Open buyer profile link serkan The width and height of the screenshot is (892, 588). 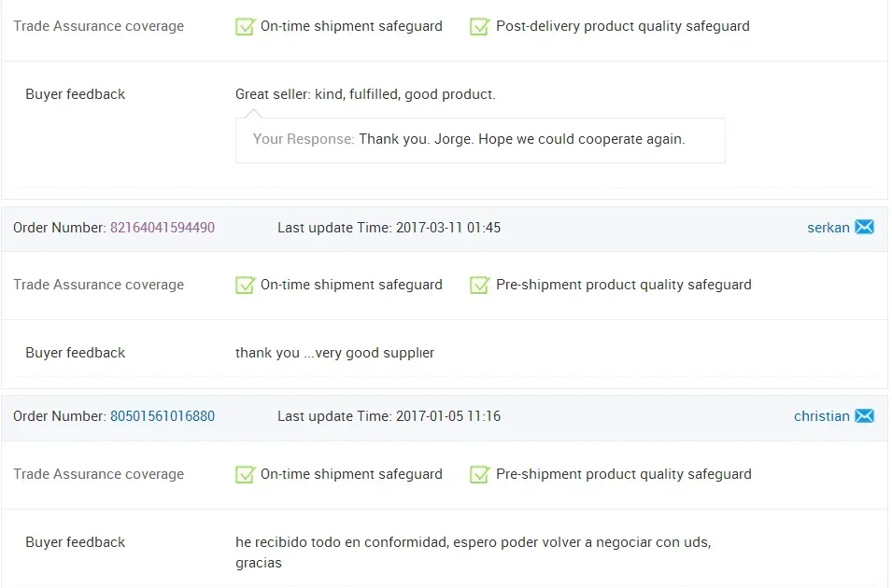coord(828,228)
